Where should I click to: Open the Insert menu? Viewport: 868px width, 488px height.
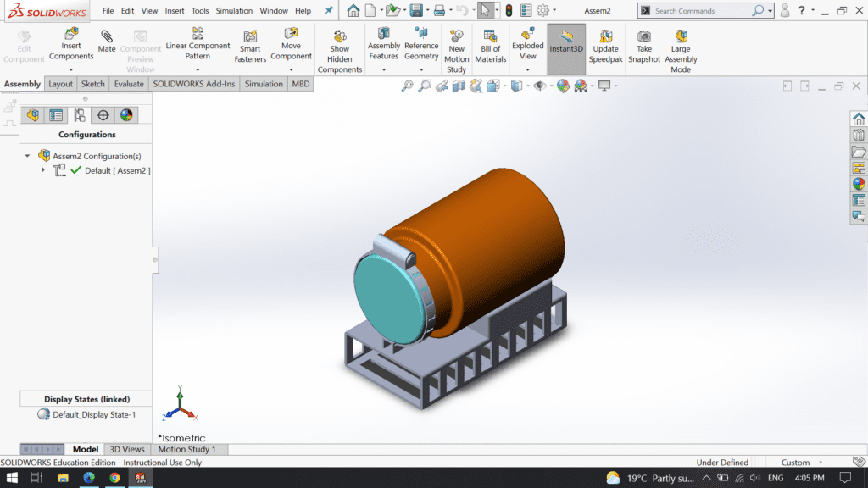tap(174, 10)
